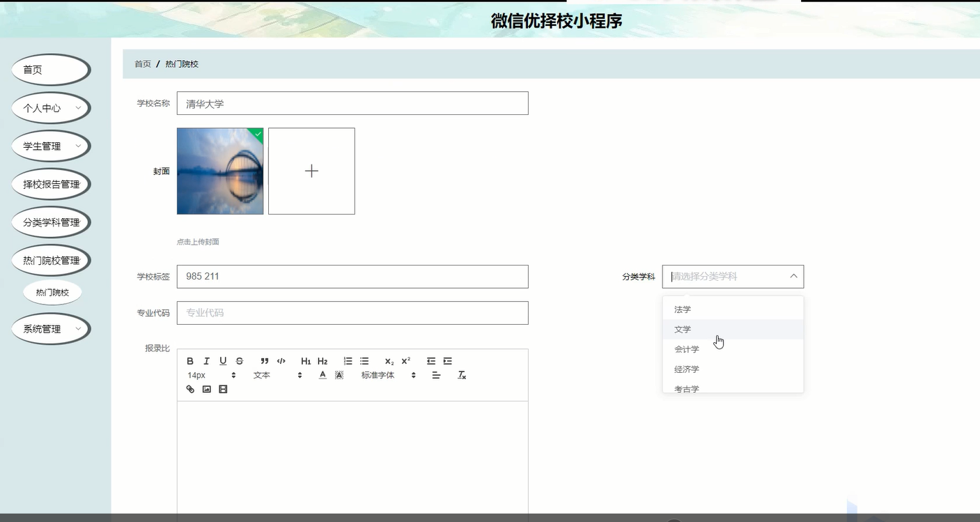Apply superscript formatting
Viewport: 980px width, 522px height.
406,361
